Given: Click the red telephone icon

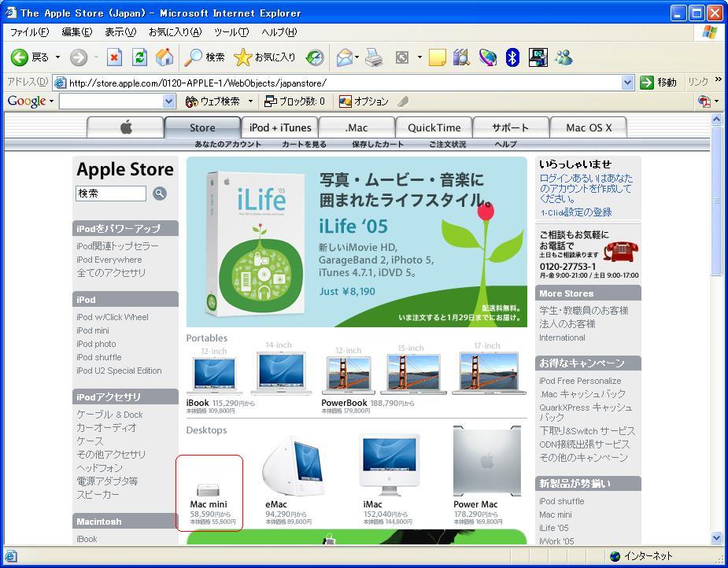Looking at the screenshot, I should 621,252.
